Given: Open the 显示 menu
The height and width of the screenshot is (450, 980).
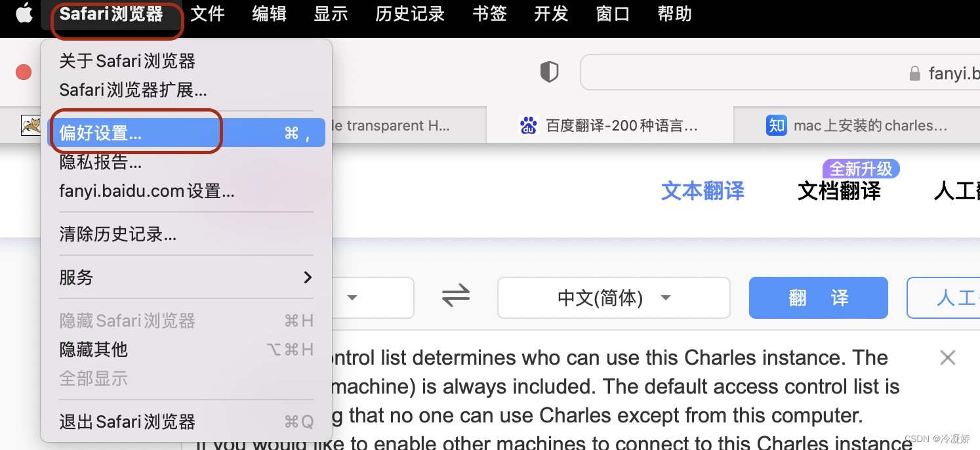Looking at the screenshot, I should 331,14.
